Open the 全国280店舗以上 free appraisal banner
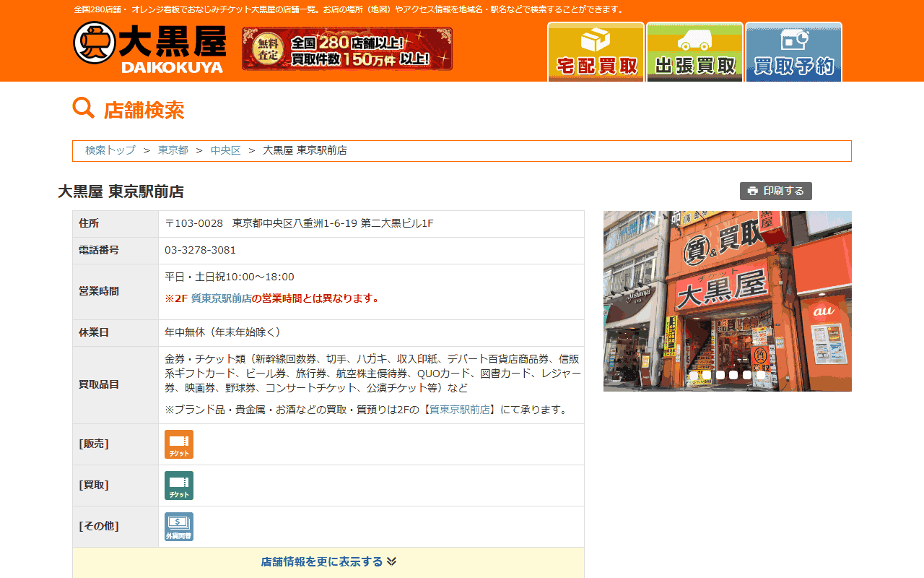Viewport: 924px width, 578px height. (347, 48)
